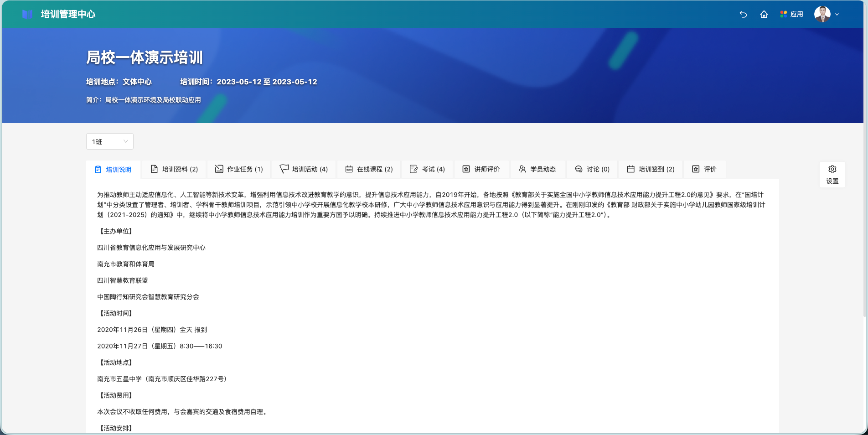Open the 培训资料 (2) tab
The height and width of the screenshot is (435, 868).
tap(174, 169)
